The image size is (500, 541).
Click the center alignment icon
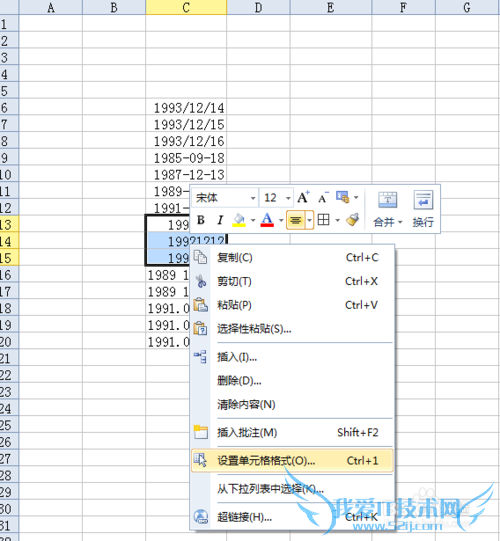pyautogui.click(x=295, y=220)
